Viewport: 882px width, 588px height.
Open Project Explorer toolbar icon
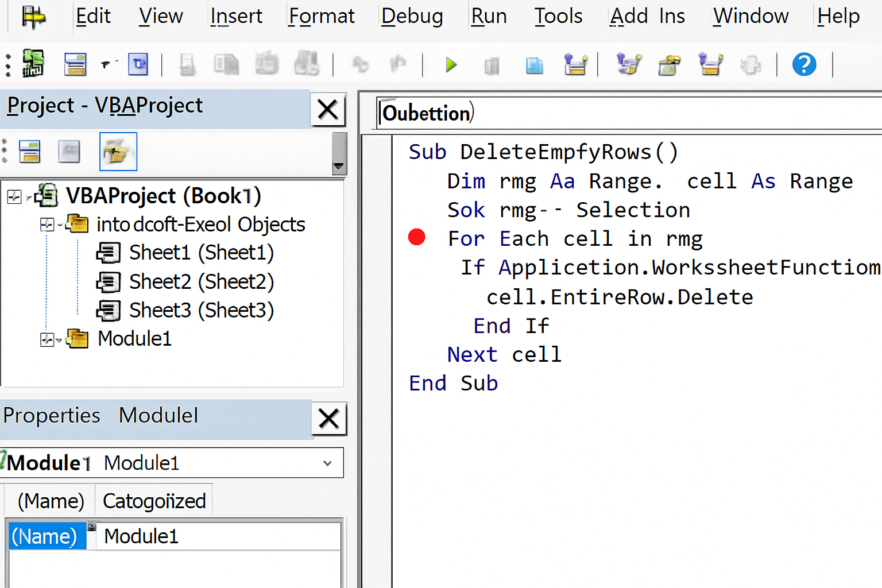(x=629, y=63)
